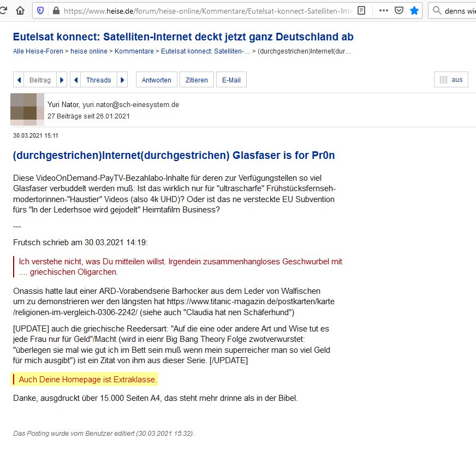
Task: Toggle Reader View icon in the address bar
Action: pyautogui.click(x=361, y=10)
